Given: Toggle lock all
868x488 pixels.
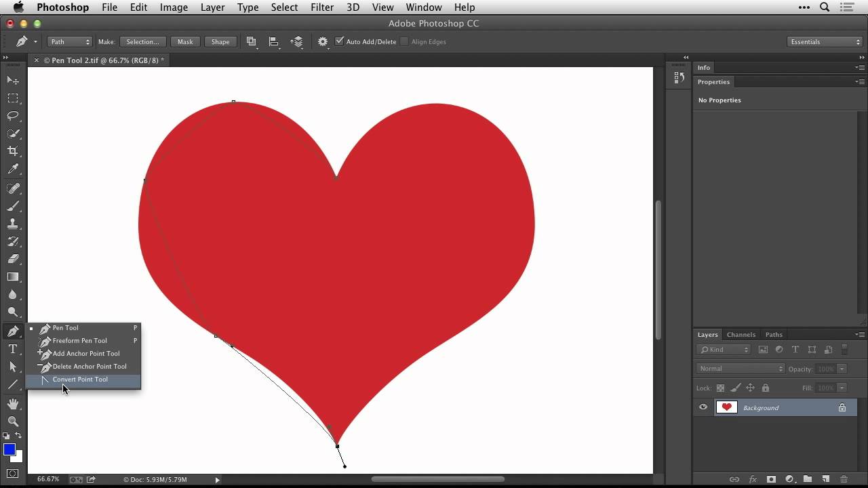Looking at the screenshot, I should pos(766,388).
